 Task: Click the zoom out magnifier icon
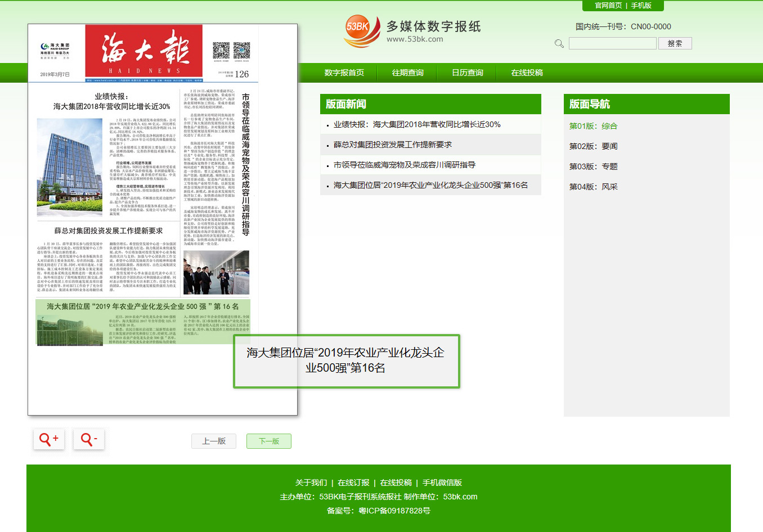tap(89, 439)
